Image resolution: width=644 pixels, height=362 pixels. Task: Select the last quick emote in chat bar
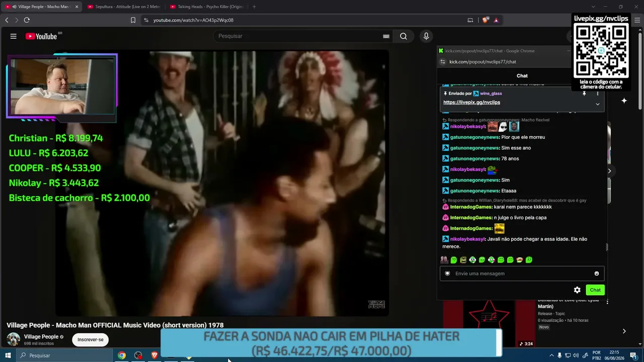pos(529,260)
